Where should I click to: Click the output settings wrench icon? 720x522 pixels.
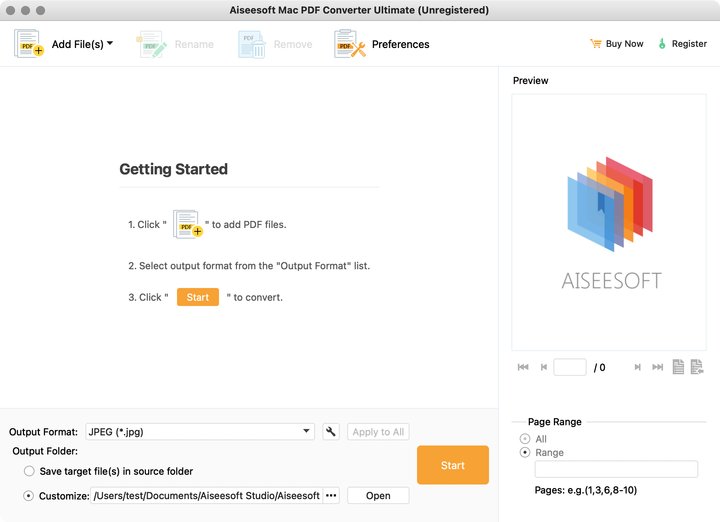coord(331,432)
